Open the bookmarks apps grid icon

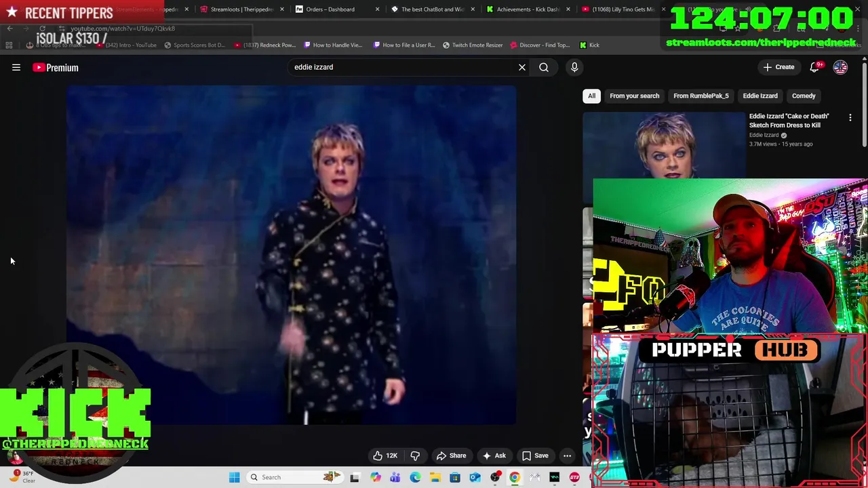pos(9,45)
